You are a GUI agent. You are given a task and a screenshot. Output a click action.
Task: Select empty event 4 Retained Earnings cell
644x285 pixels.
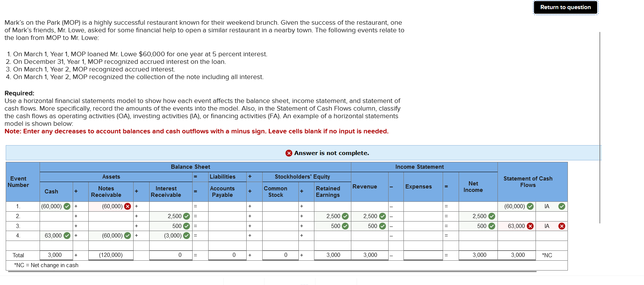333,236
